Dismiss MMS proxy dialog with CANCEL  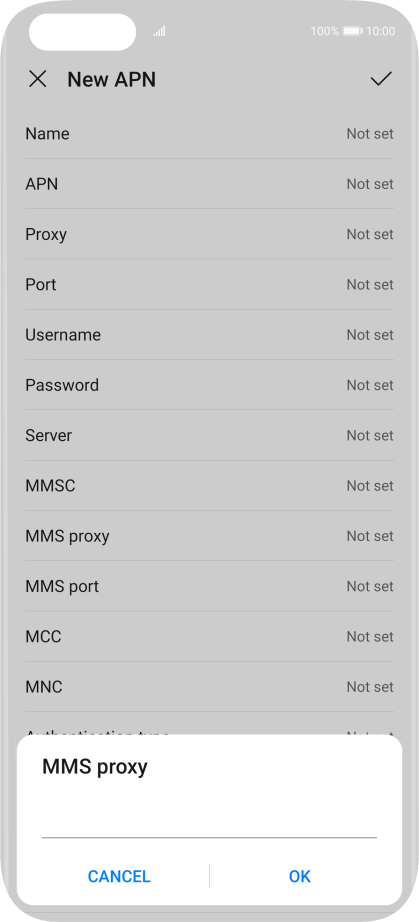pos(119,876)
